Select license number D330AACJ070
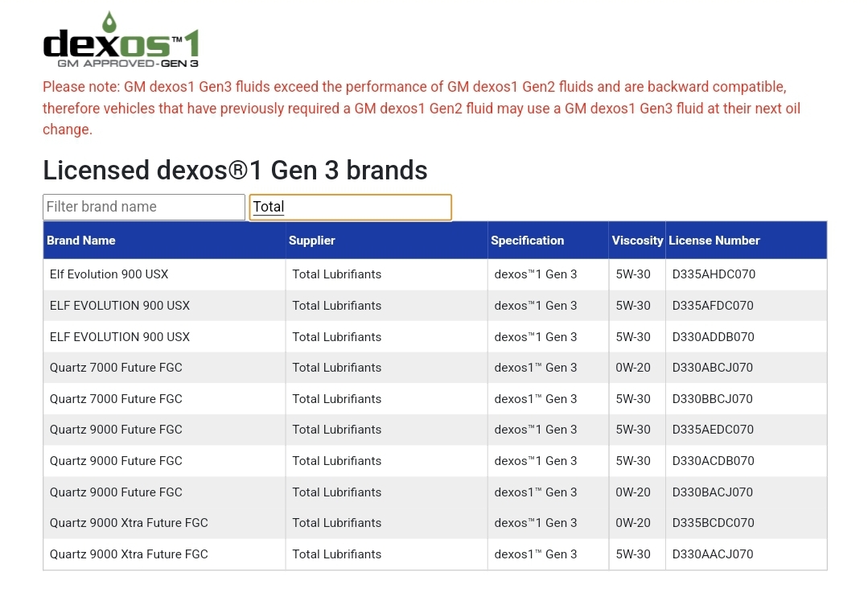Screen dimensions: 868x601 pos(713,554)
